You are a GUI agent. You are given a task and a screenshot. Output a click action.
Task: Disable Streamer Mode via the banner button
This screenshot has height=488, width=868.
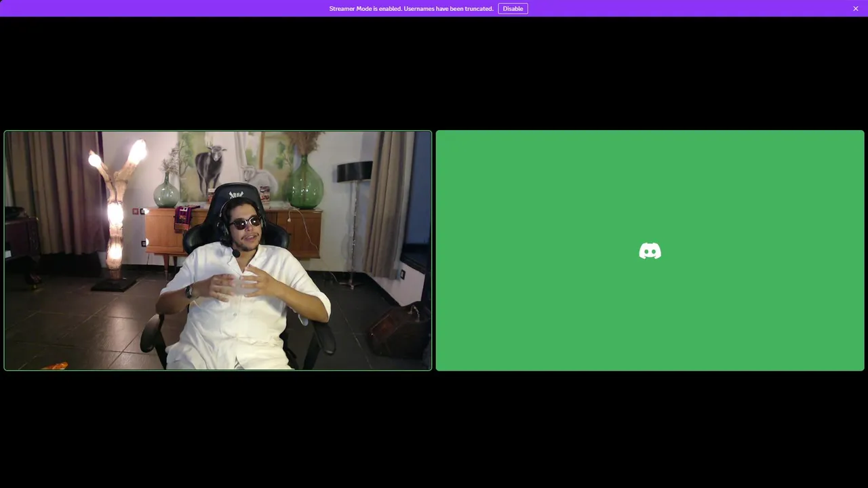click(x=513, y=9)
